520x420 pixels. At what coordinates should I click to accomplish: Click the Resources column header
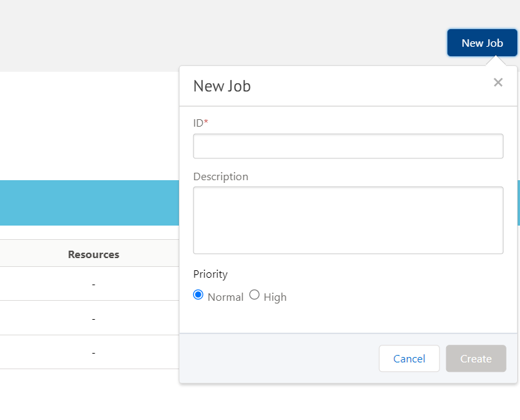tap(94, 255)
